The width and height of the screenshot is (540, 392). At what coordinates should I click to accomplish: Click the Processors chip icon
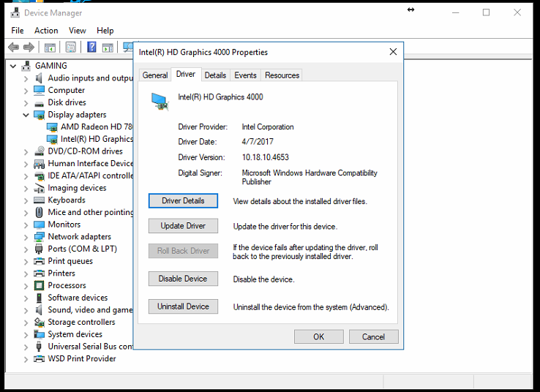click(x=39, y=286)
